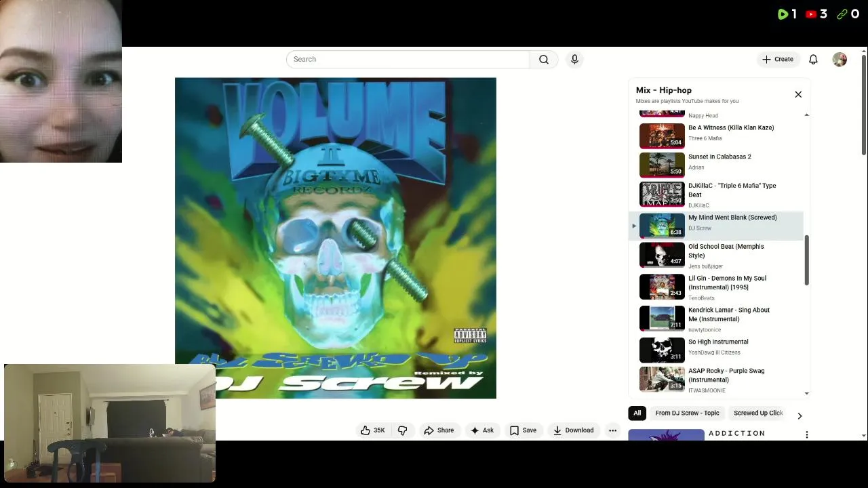Open the Ask AI button

482,430
